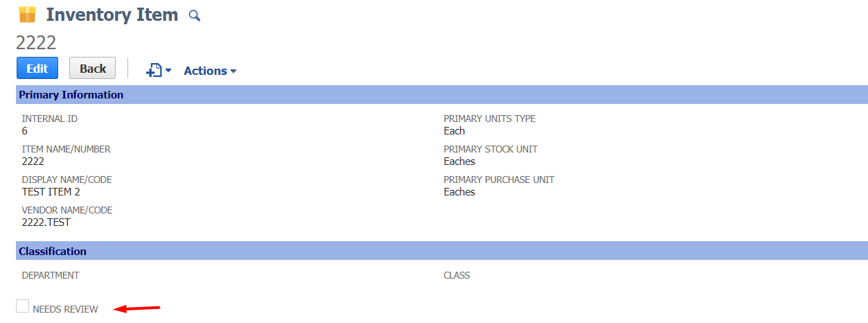This screenshot has width=868, height=323.
Task: Click the Primary Units Type value Each
Action: [x=454, y=131]
